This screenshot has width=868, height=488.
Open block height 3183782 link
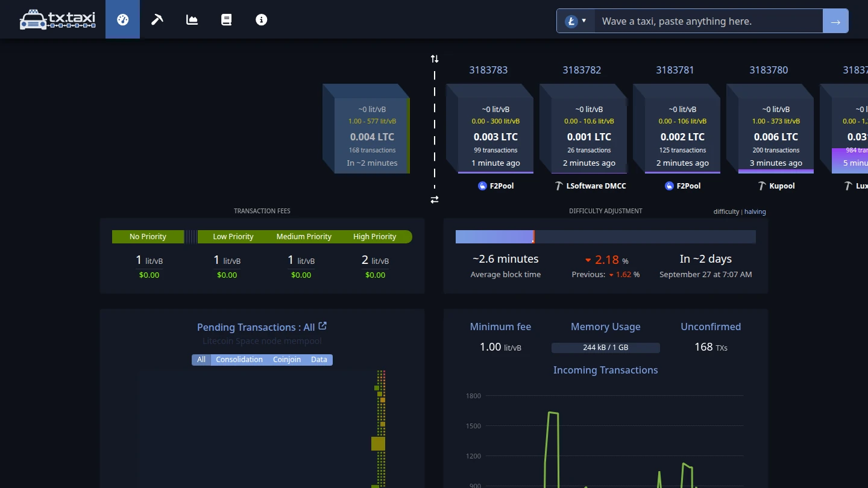click(582, 70)
